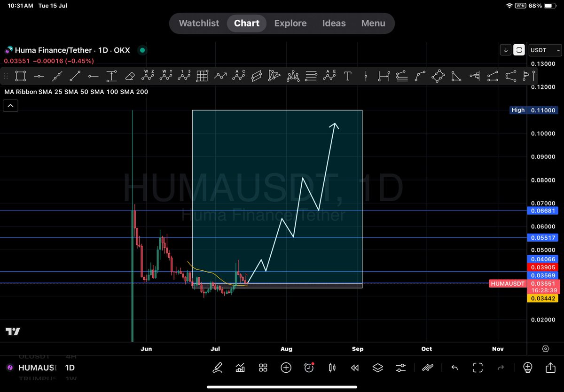Open the alerts alarm clock icon
564x392 pixels.
[309, 368]
